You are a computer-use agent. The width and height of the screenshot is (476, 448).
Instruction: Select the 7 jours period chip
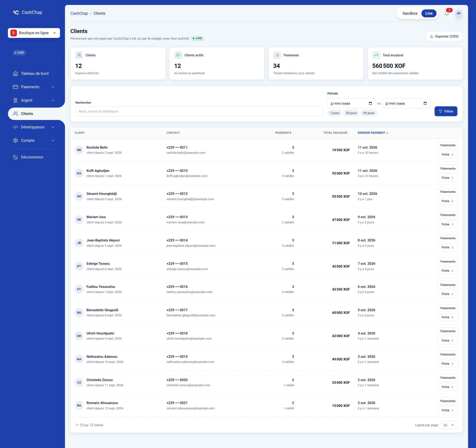335,113
